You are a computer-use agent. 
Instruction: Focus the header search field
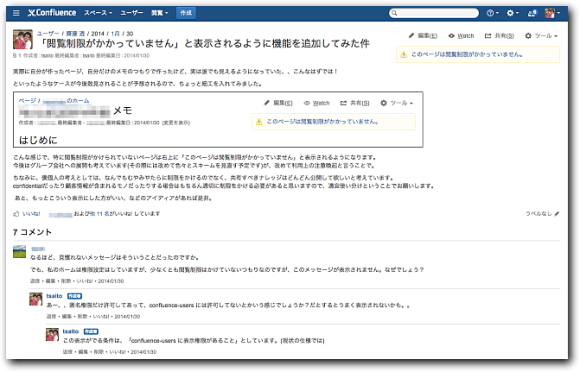pyautogui.click(x=434, y=13)
